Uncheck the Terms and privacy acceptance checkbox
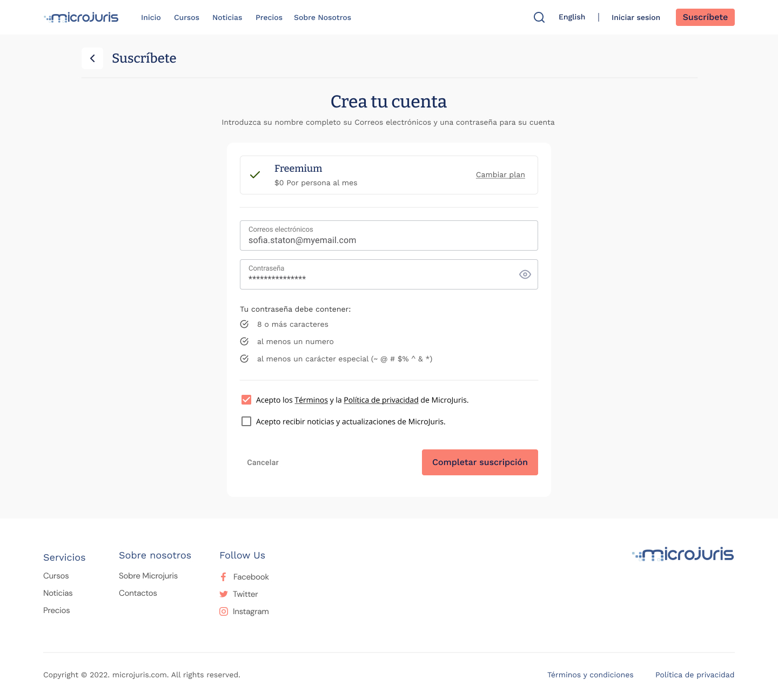 [x=246, y=400]
